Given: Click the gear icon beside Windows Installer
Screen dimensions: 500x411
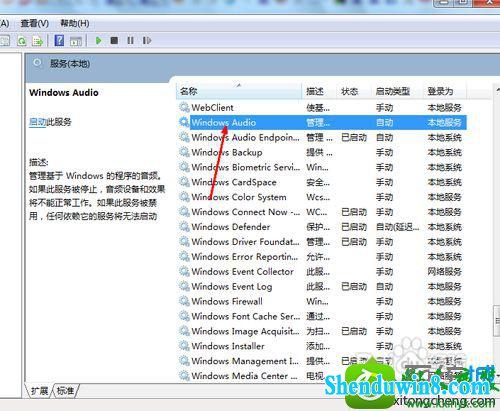Looking at the screenshot, I should point(184,346).
